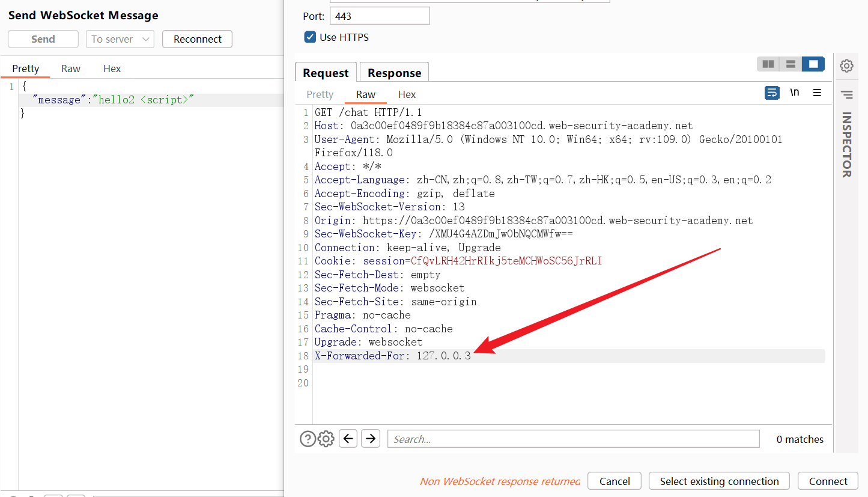Open the To server direction dropdown
The image size is (868, 497).
[120, 39]
